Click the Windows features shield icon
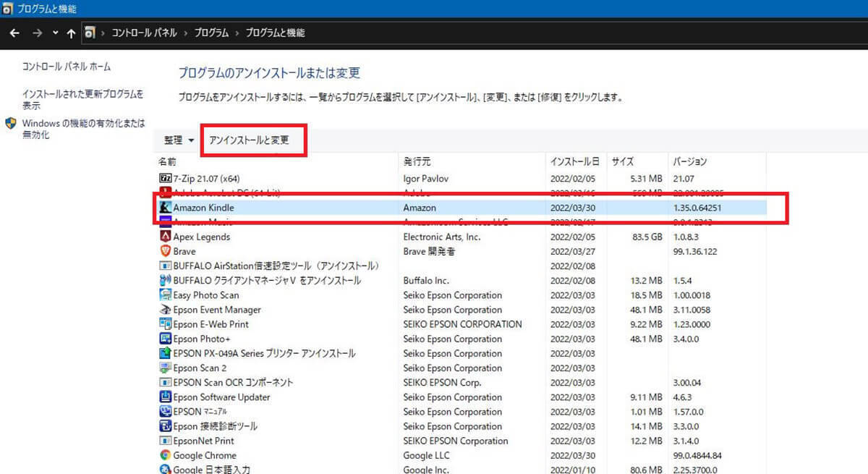Image resolution: width=868 pixels, height=474 pixels. pos(11,124)
